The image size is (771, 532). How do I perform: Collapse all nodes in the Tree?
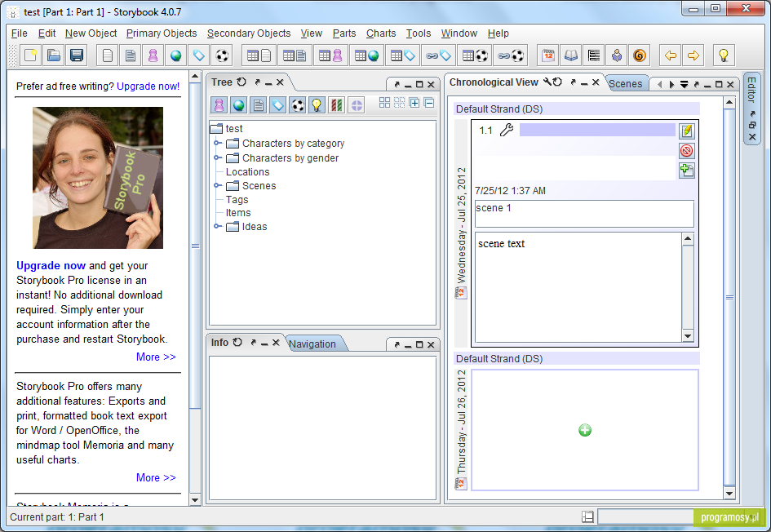(429, 103)
